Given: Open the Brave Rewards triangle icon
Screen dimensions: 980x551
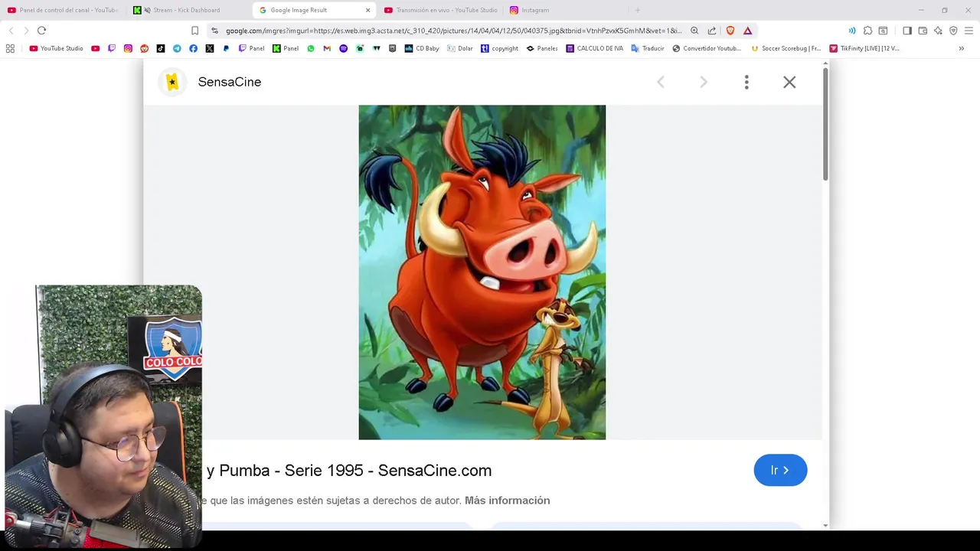Looking at the screenshot, I should 748,31.
